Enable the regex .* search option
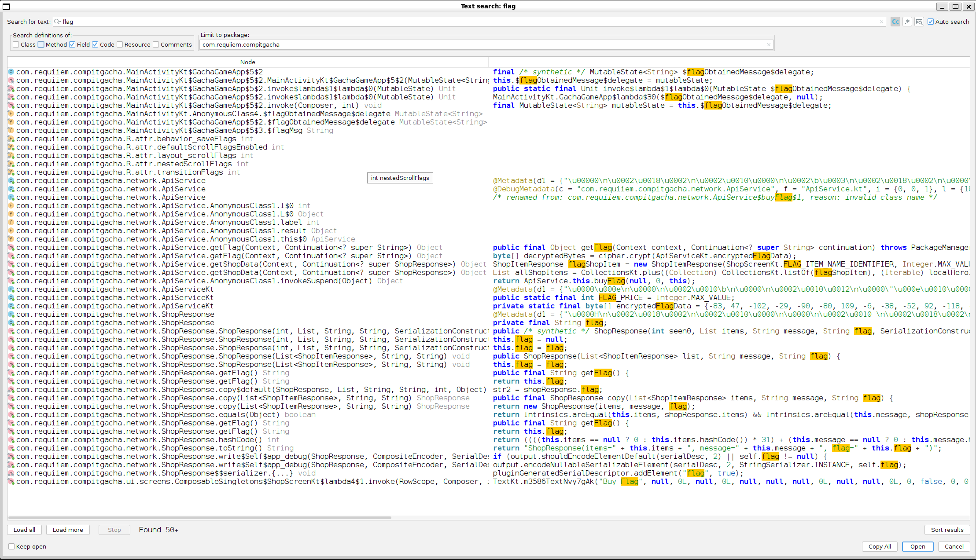Screen dimensions: 976x560 pos(907,22)
